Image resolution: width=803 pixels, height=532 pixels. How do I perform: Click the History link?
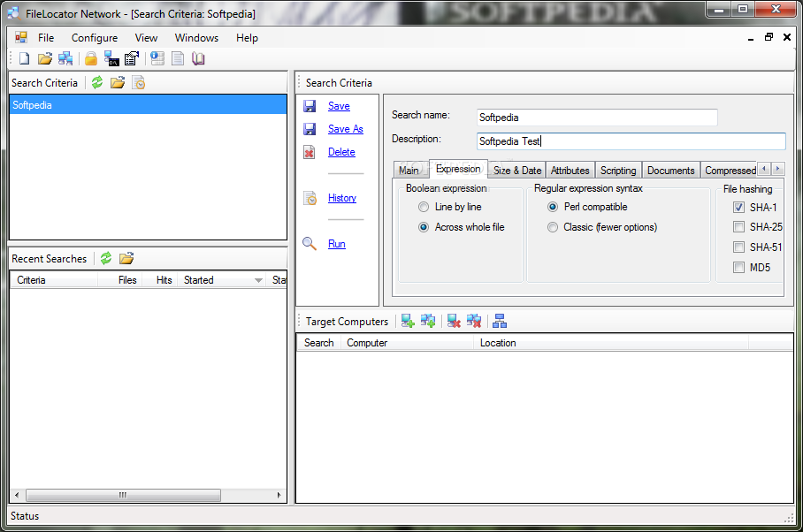pyautogui.click(x=341, y=198)
